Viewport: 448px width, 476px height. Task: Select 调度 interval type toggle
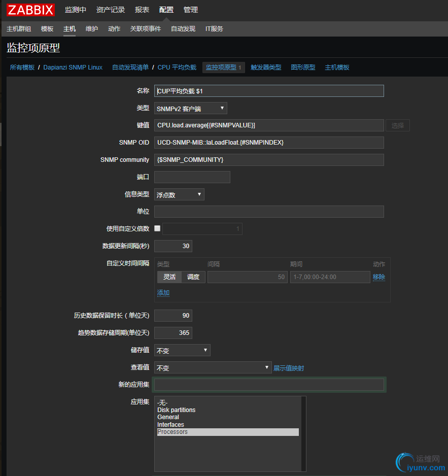193,277
